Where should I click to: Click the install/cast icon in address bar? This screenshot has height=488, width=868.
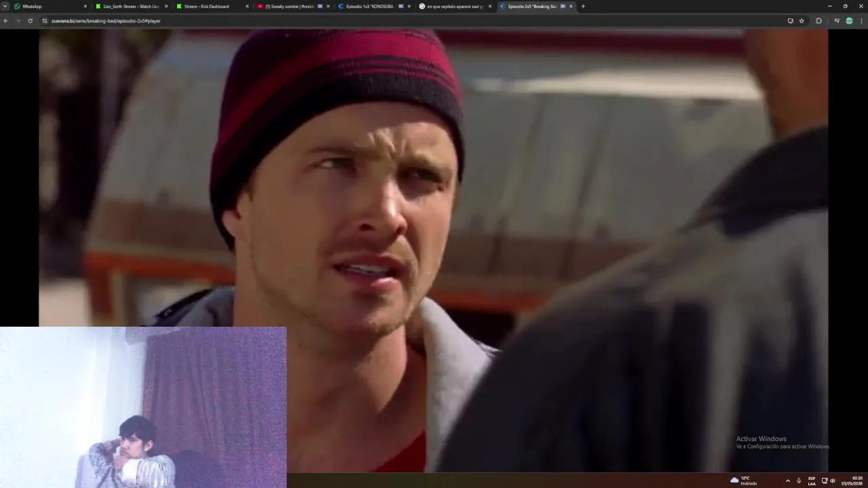click(x=790, y=21)
